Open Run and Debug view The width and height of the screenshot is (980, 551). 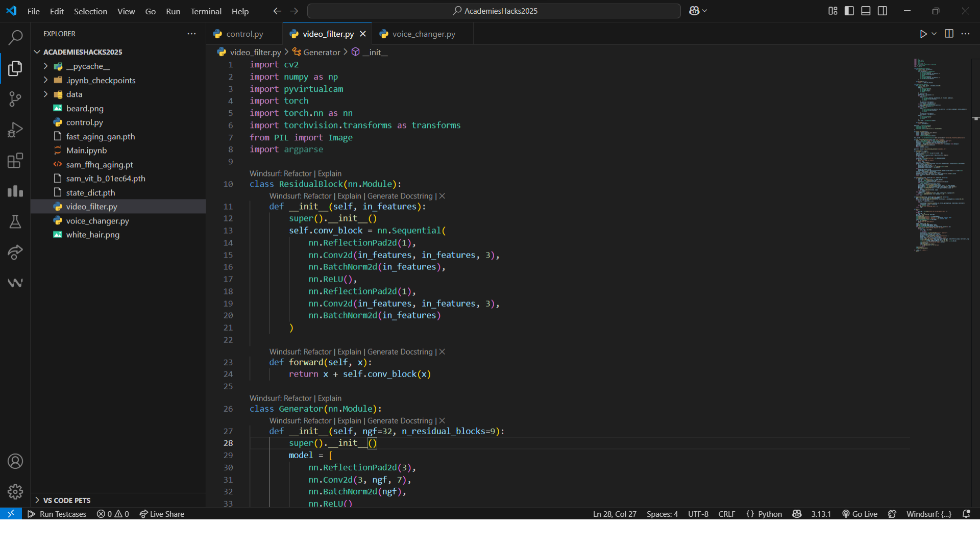tap(15, 130)
